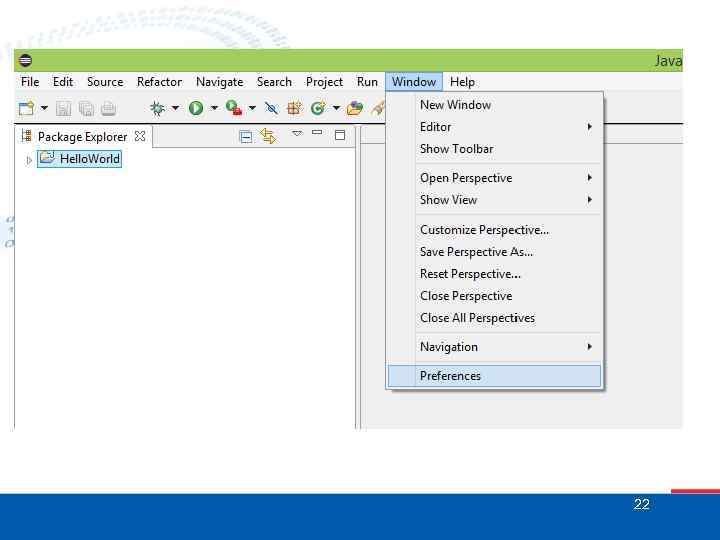Image resolution: width=720 pixels, height=540 pixels.
Task: Open the Refactor menu
Action: click(159, 82)
